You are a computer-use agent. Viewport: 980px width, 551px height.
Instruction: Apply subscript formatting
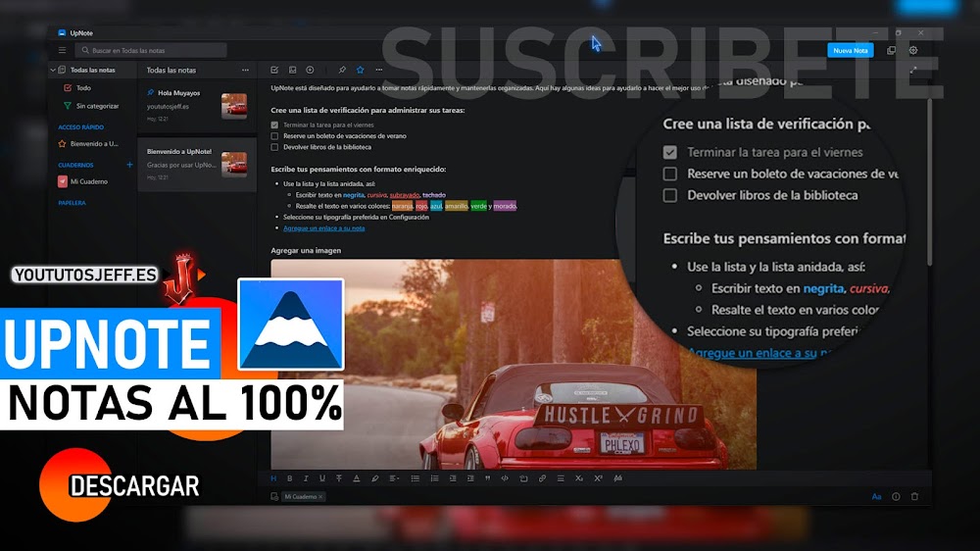579,478
